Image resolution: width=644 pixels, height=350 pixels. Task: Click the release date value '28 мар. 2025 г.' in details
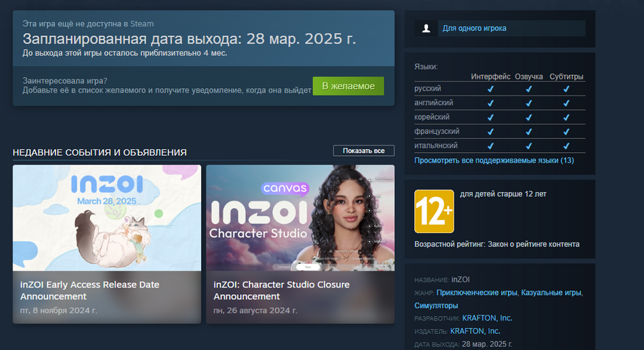(x=487, y=344)
